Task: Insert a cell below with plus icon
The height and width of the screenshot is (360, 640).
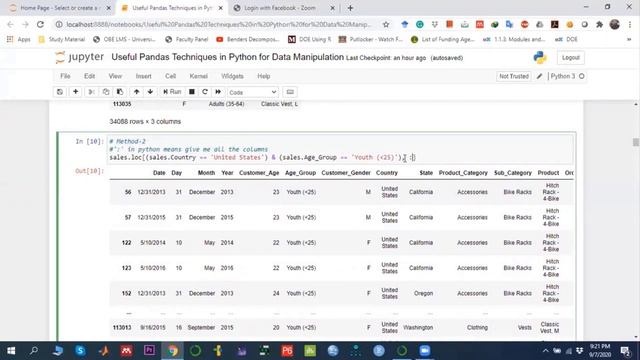Action: (x=76, y=92)
